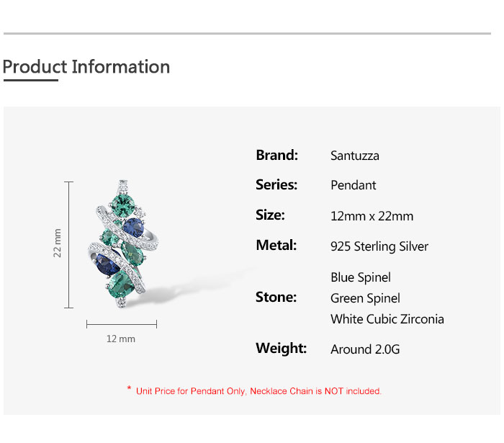Click the Brand label

click(x=276, y=155)
